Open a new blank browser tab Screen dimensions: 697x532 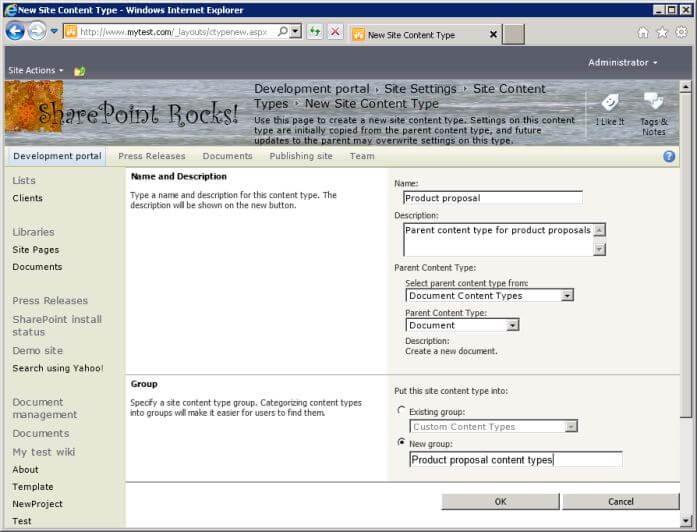tap(513, 34)
